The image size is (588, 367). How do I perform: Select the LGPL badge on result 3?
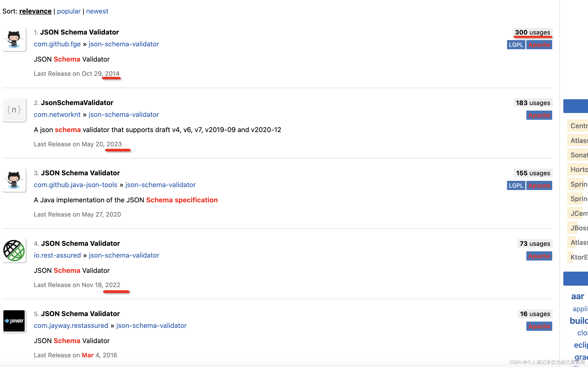pos(516,185)
